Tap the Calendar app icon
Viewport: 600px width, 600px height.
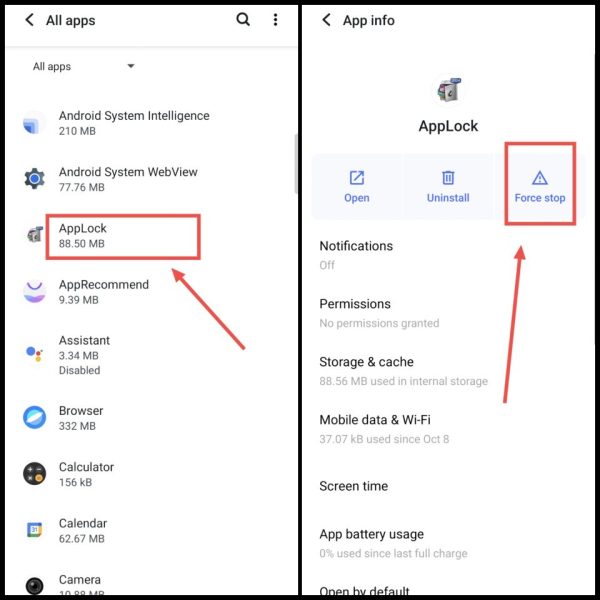pos(34,530)
